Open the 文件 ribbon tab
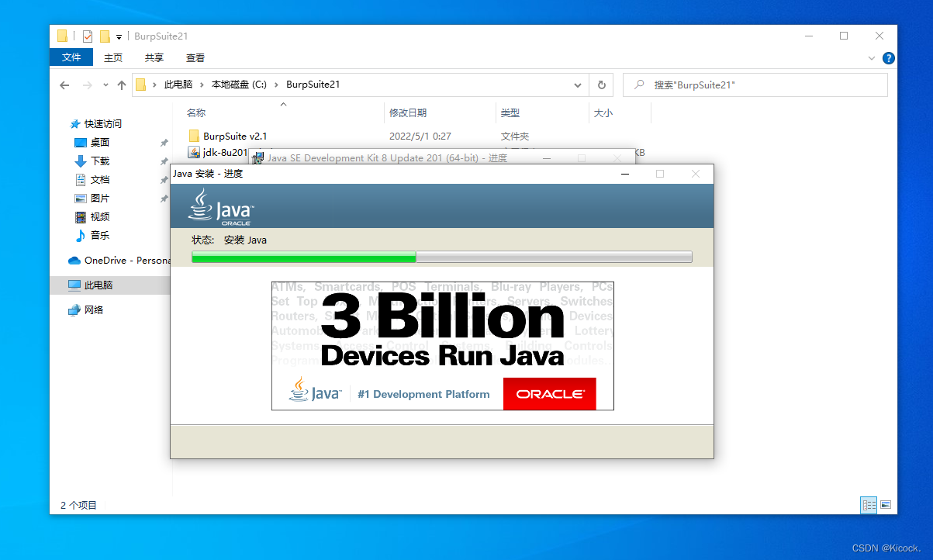The height and width of the screenshot is (560, 933). [x=71, y=57]
